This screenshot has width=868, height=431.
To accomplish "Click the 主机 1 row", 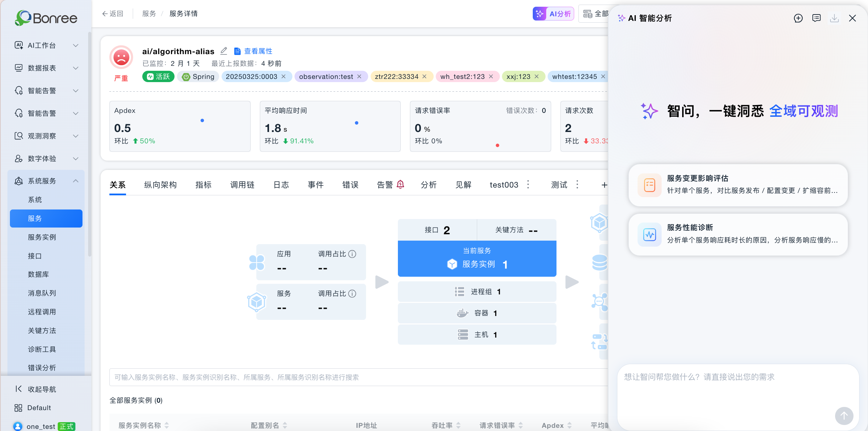I will click(x=477, y=335).
